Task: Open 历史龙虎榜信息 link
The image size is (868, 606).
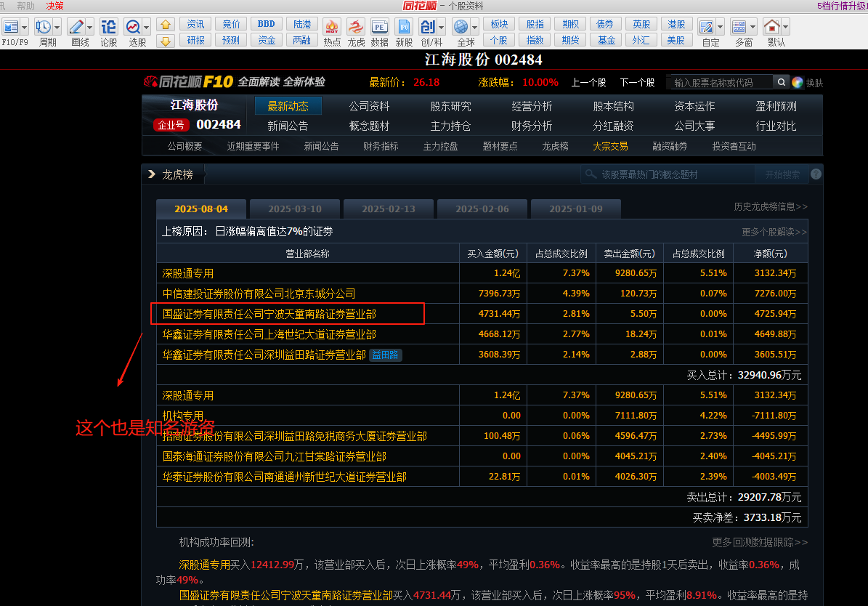Action: 771,206
